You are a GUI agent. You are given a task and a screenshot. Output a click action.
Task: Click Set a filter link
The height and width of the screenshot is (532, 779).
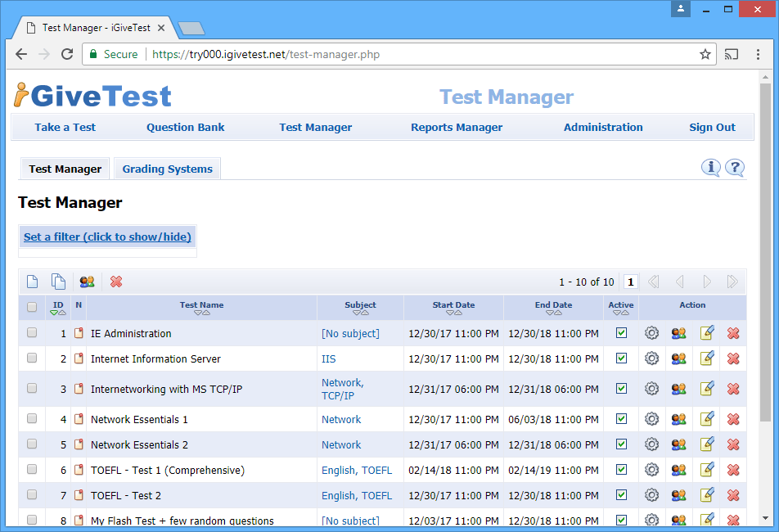coord(106,237)
